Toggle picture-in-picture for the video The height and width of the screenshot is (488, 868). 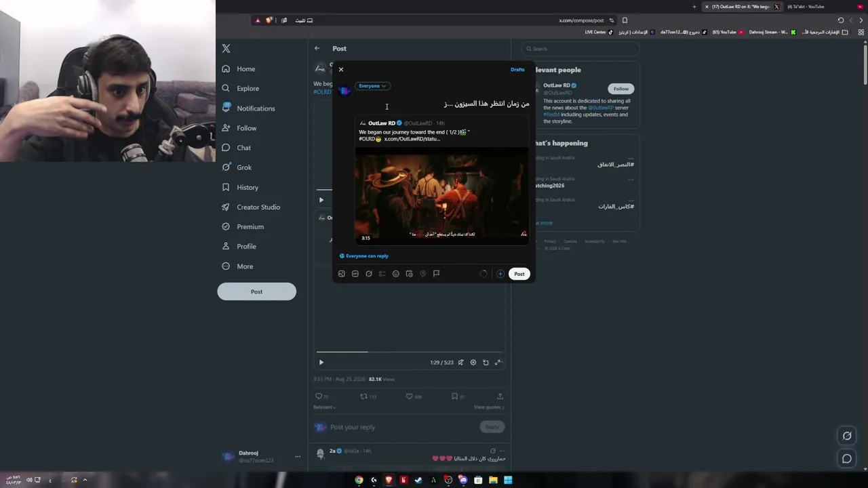tap(486, 363)
